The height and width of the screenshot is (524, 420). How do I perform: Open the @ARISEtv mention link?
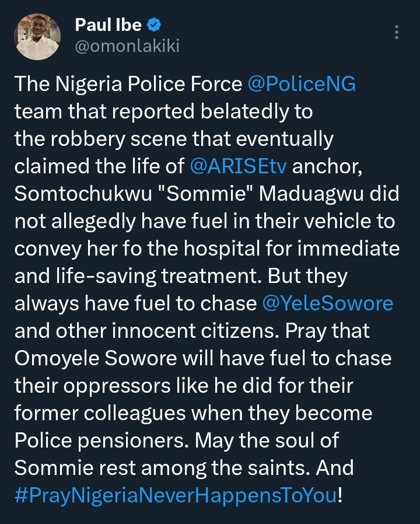click(239, 166)
